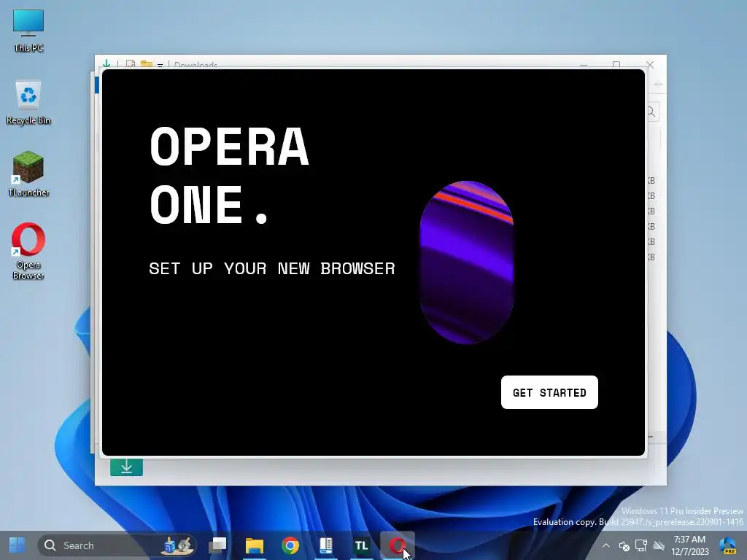The height and width of the screenshot is (560, 747).
Task: Select the Recycle Bin desktop icon
Action: pyautogui.click(x=28, y=103)
